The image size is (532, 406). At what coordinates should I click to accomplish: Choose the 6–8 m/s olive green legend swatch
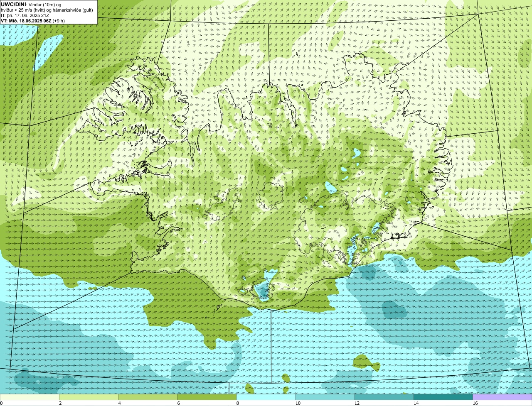[207, 397]
